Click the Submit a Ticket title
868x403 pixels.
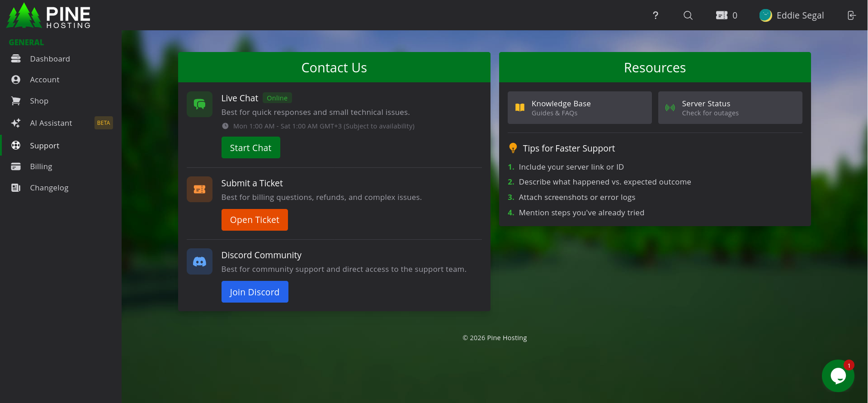coord(252,183)
